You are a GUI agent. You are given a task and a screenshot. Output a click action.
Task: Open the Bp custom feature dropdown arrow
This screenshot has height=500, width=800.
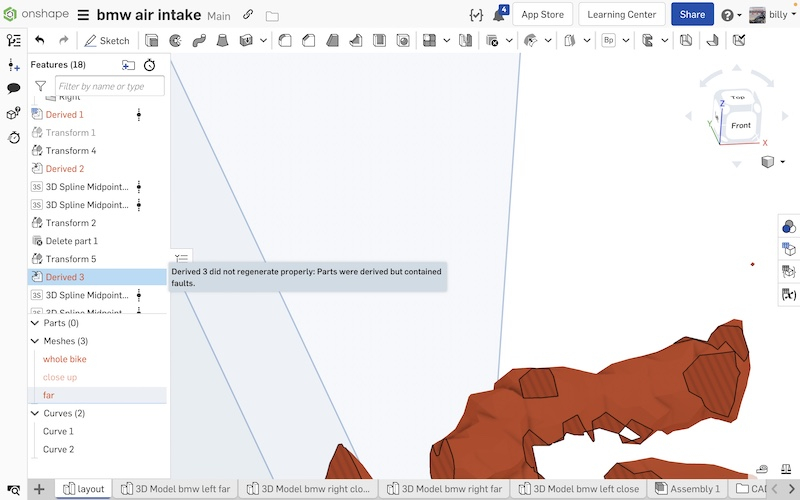[x=626, y=40]
